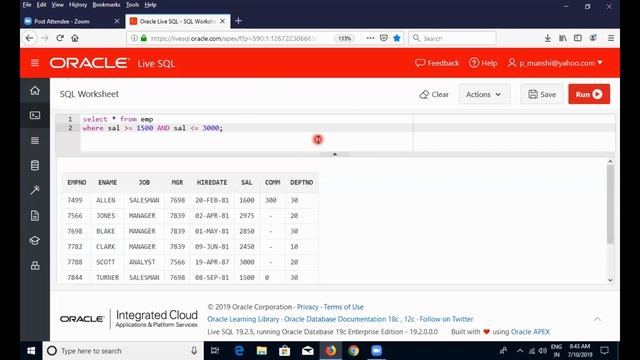The width and height of the screenshot is (640, 360).
Task: Click the DEPTNO column header
Action: 302,182
